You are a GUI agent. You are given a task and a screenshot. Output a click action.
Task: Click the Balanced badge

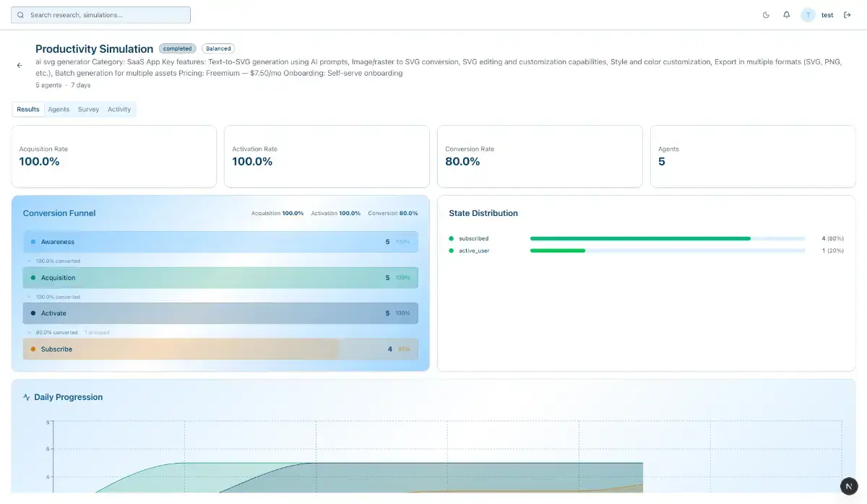[218, 49]
